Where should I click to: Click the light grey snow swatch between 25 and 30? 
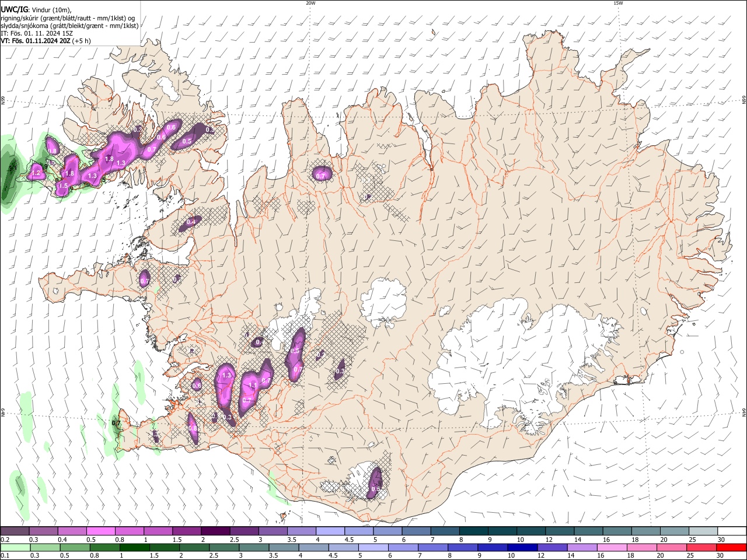(704, 531)
